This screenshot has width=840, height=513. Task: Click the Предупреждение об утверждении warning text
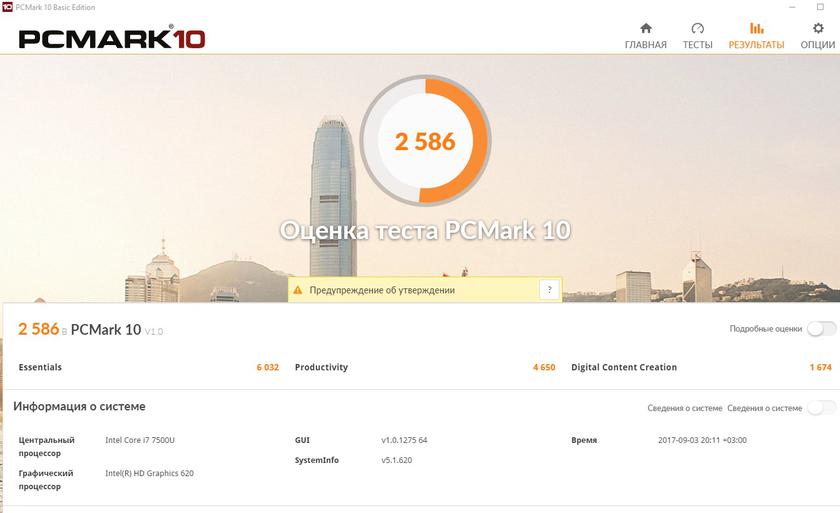tap(382, 290)
